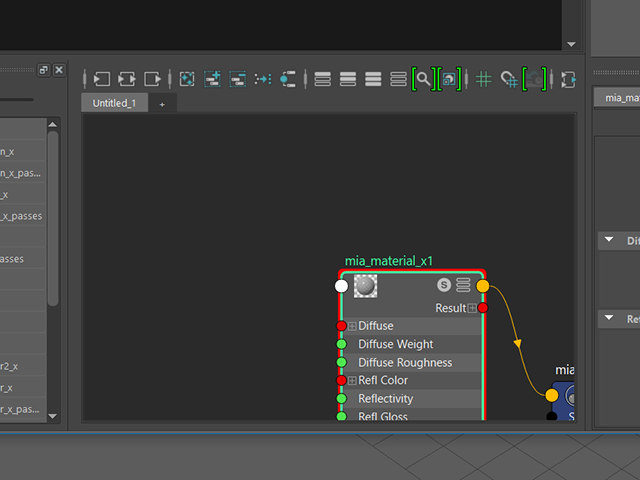Click green port beside Diffuse Weight
This screenshot has width=640, height=480.
pyautogui.click(x=341, y=344)
